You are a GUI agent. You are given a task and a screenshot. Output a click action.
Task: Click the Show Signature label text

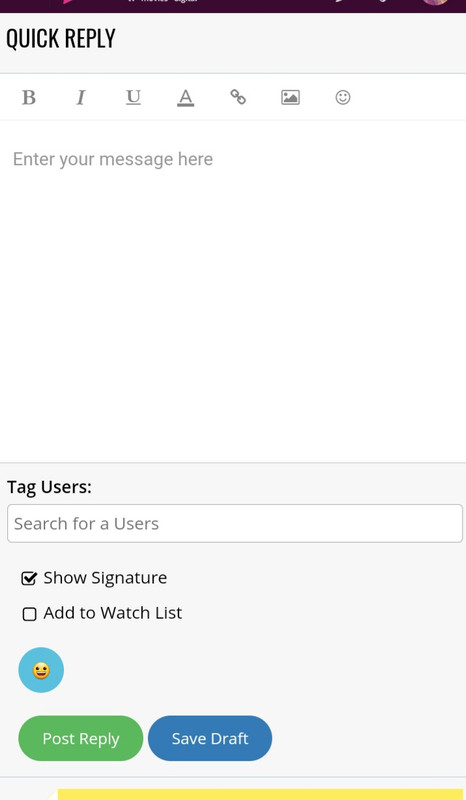105,578
